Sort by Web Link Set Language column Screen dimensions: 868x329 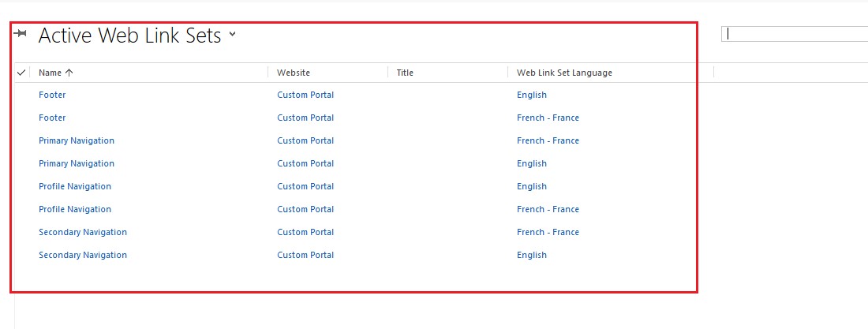[x=564, y=73]
